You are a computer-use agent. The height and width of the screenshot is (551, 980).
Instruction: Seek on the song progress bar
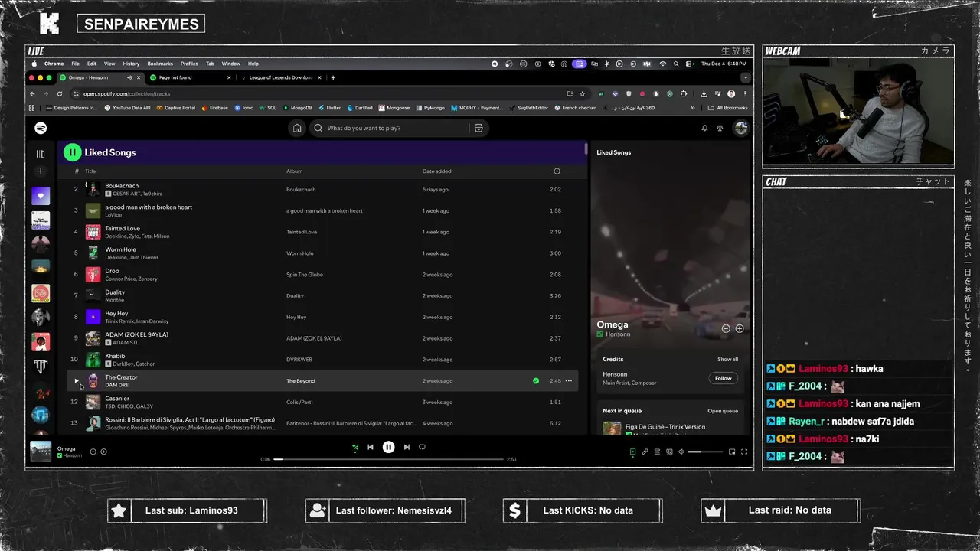tap(388, 459)
